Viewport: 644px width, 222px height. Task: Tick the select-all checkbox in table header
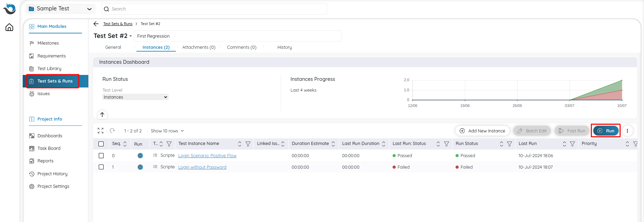tap(101, 144)
